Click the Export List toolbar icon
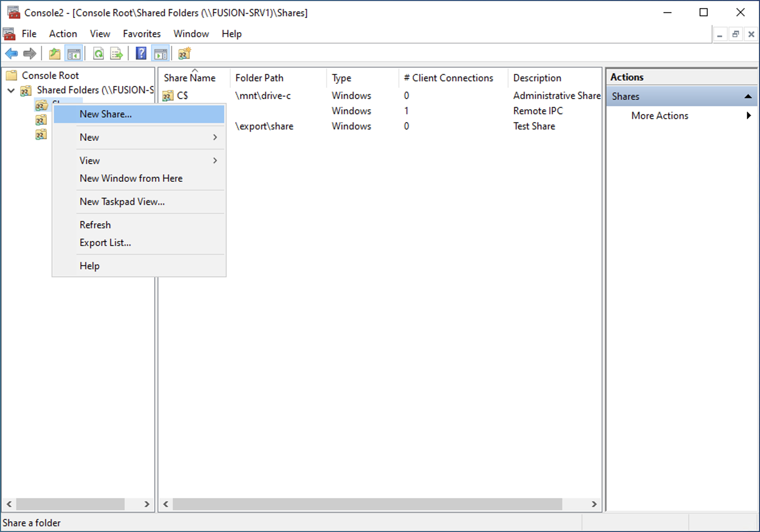 [116, 53]
